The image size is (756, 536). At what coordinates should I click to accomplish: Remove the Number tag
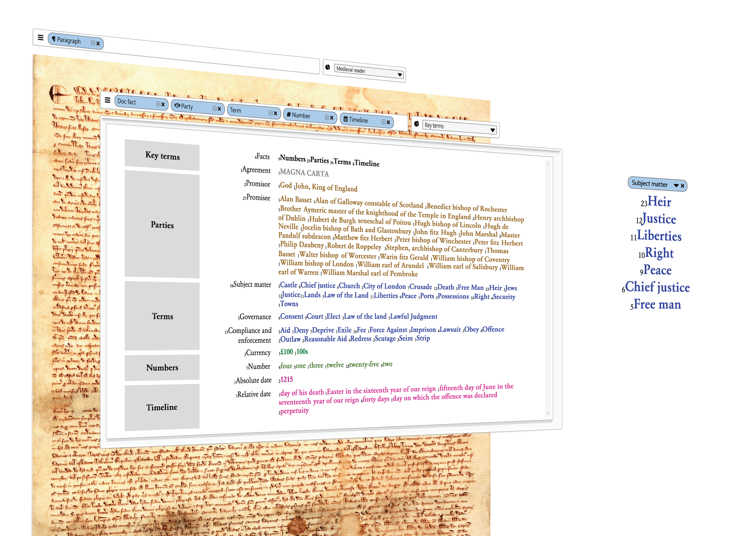tap(332, 118)
